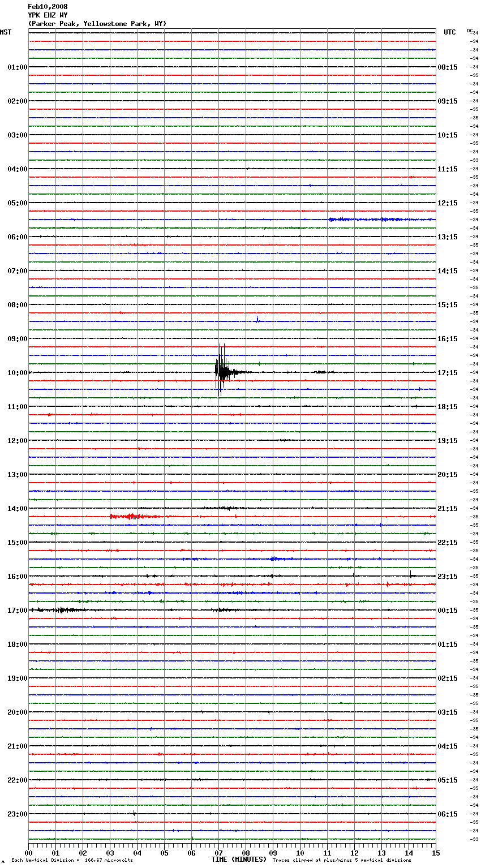
Task: Click the 18:15 UTC time label
Action: tap(448, 406)
